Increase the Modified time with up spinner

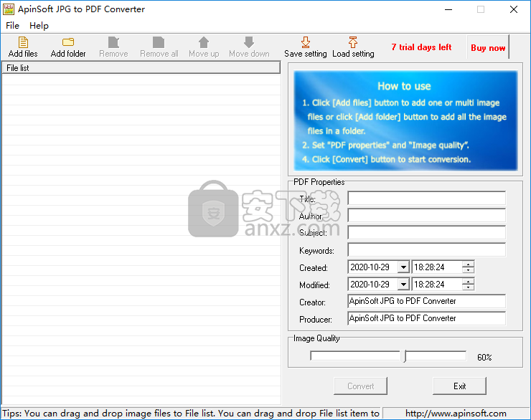point(468,282)
